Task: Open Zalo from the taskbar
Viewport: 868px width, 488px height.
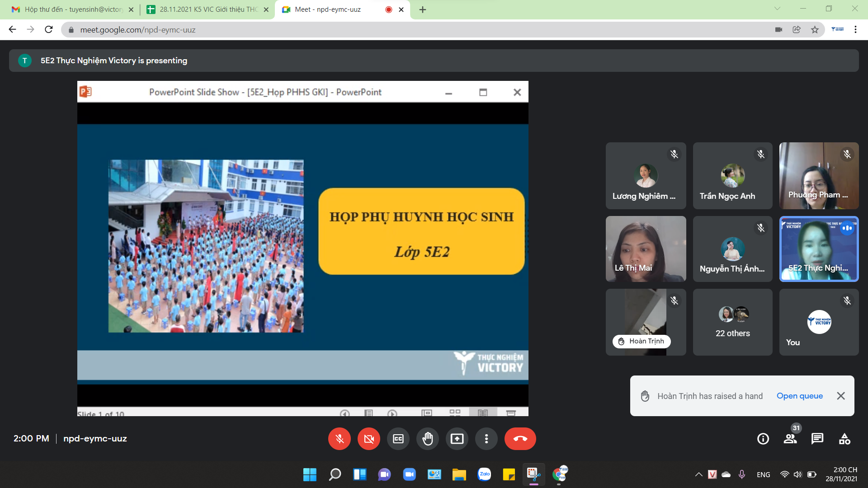Action: click(484, 474)
